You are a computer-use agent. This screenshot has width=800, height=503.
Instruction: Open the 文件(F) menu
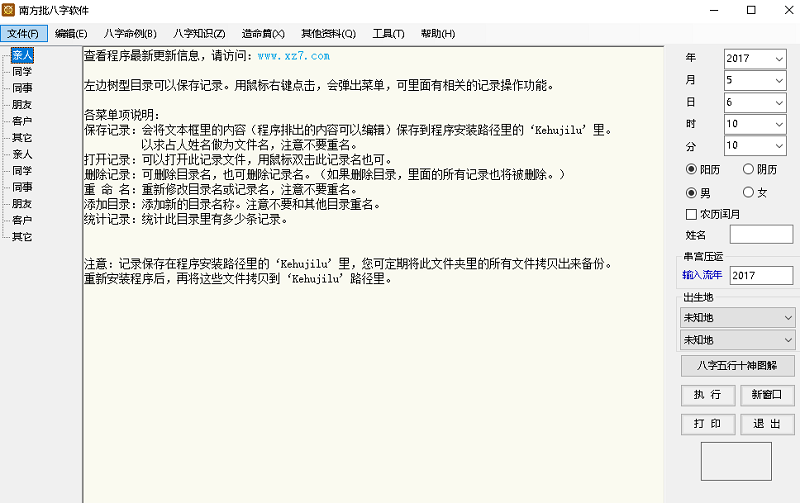pyautogui.click(x=23, y=34)
